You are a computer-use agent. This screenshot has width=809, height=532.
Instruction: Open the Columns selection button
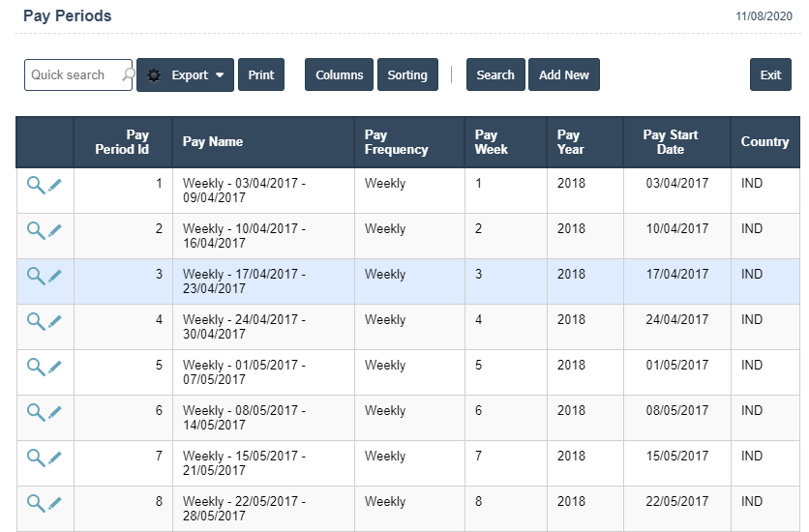[x=339, y=75]
